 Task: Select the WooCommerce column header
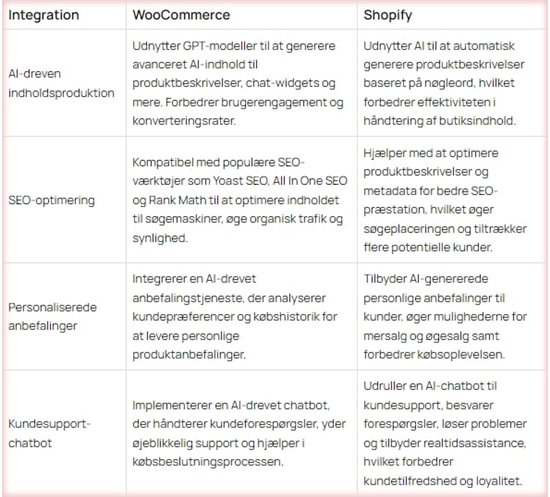tap(181, 15)
